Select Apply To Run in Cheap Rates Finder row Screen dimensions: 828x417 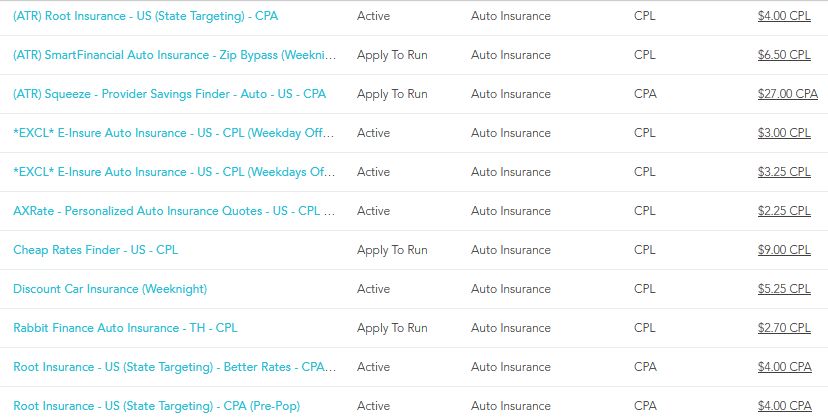392,250
